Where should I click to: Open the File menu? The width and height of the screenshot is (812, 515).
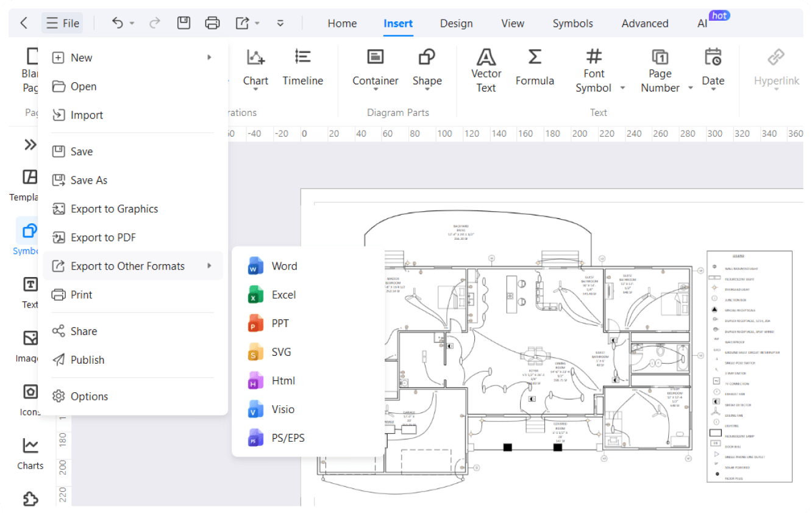(63, 23)
